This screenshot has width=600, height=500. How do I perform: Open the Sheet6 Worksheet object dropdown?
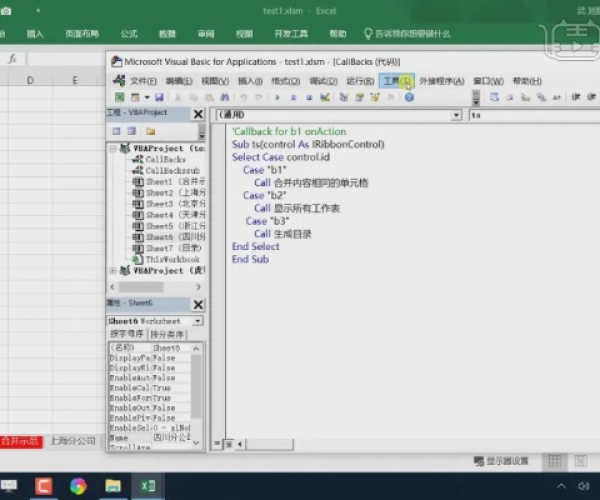(198, 321)
